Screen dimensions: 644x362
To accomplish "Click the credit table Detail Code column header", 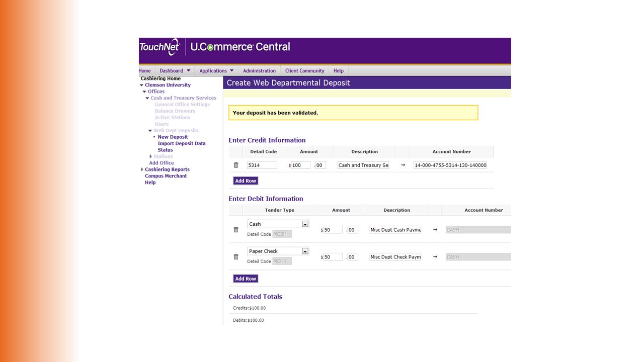I will point(264,152).
